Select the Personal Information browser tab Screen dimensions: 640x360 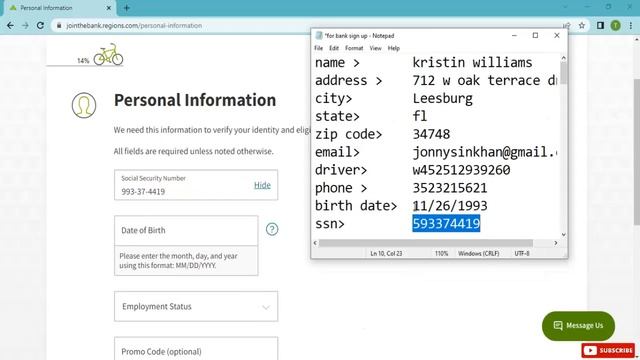click(60, 8)
